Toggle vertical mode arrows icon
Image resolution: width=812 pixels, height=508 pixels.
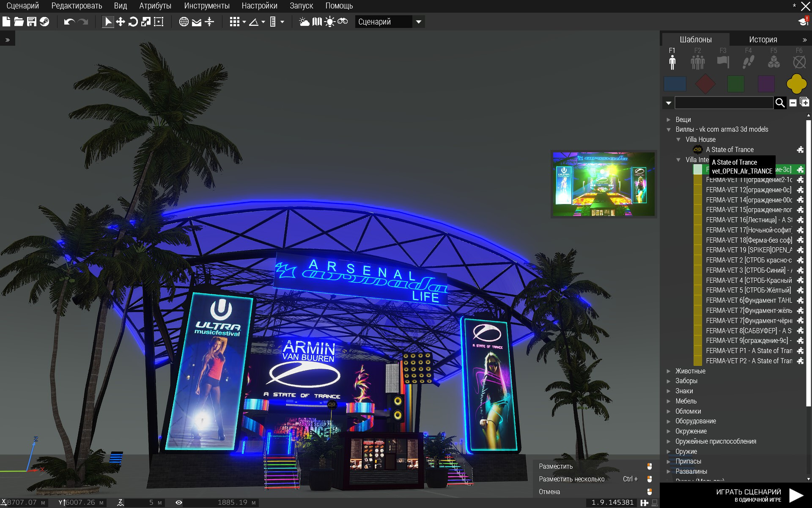(x=209, y=22)
